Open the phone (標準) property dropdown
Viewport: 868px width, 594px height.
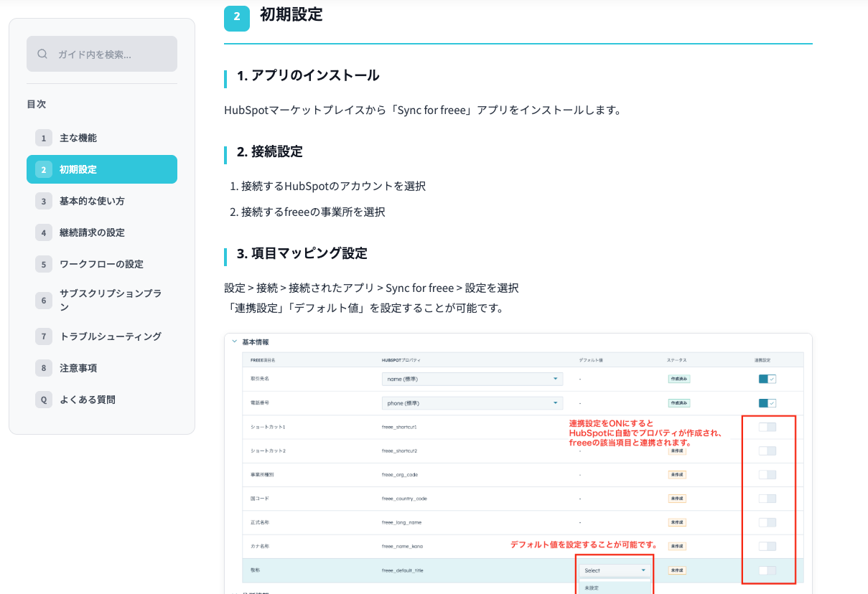click(x=472, y=403)
